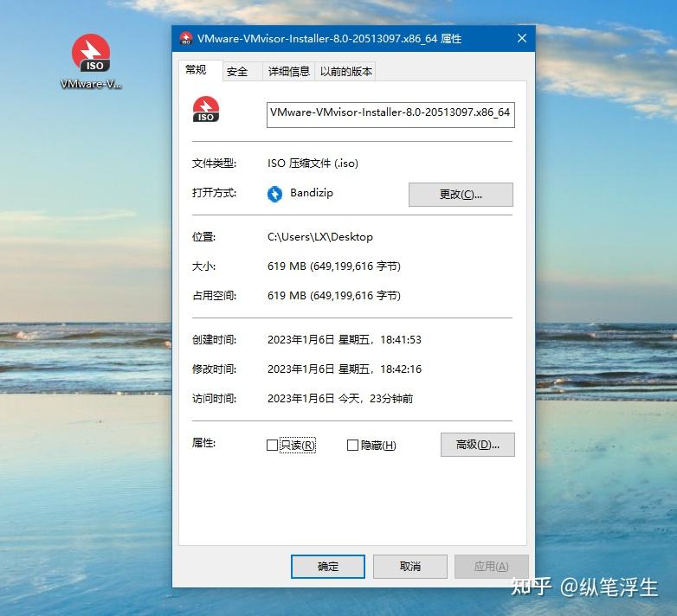Click the 取消 cancel button
Screen dimensions: 677x616
[409, 567]
